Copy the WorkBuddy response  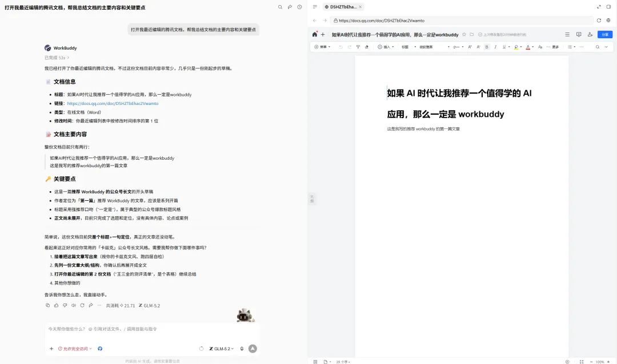coord(47,305)
